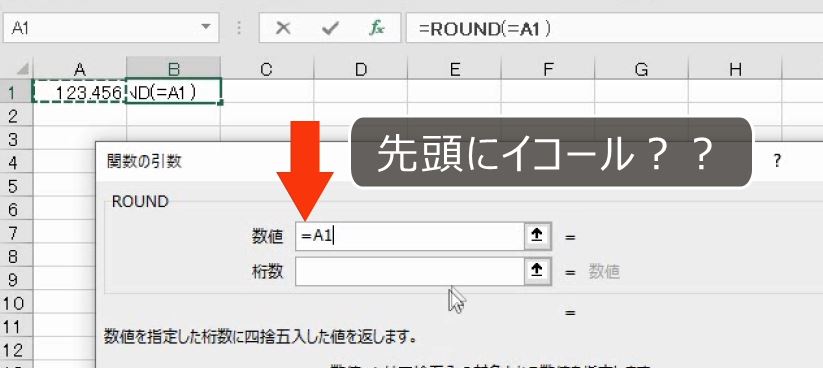Click the 数値 argument input field
This screenshot has width=823, height=368.
point(409,236)
